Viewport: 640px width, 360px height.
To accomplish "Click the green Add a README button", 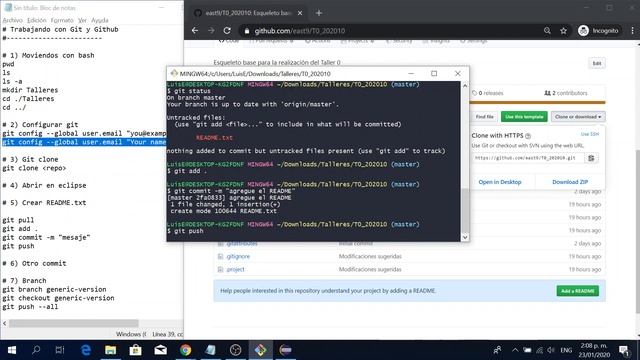I will pos(578,291).
